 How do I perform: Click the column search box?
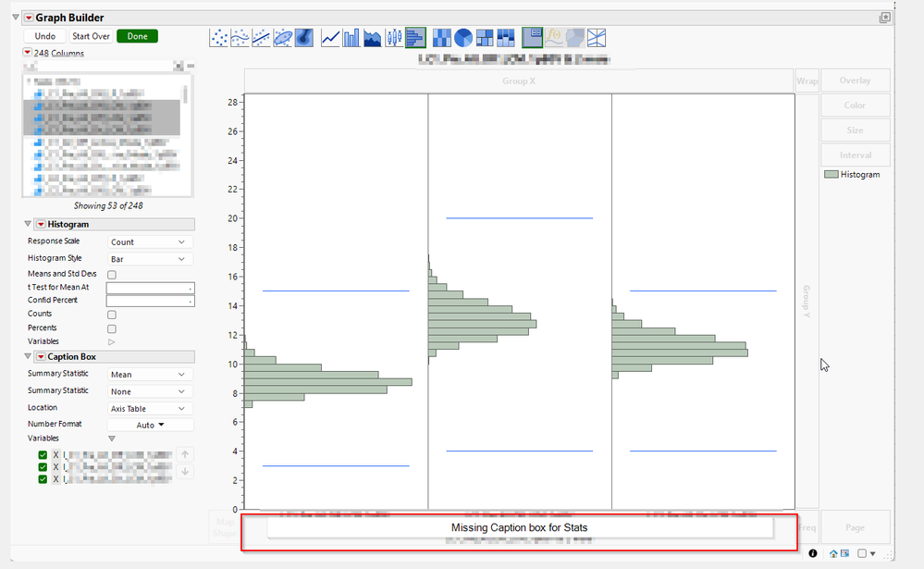(x=97, y=66)
